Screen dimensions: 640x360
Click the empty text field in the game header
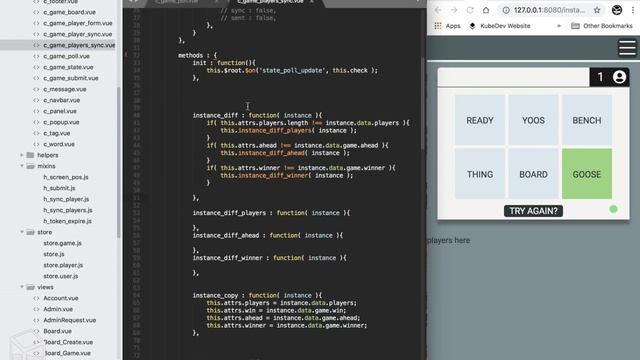click(513, 77)
